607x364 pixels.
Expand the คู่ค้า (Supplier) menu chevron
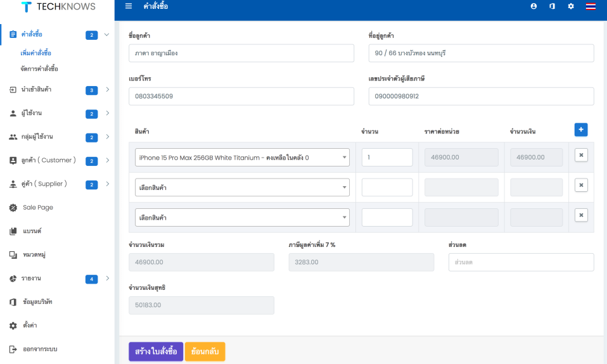coord(107,184)
